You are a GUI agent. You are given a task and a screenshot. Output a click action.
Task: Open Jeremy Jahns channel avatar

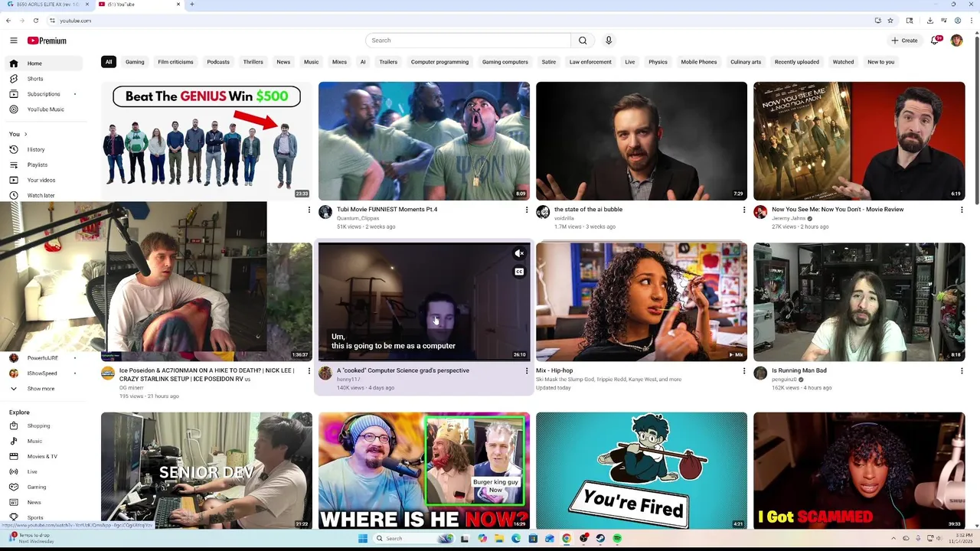click(760, 212)
